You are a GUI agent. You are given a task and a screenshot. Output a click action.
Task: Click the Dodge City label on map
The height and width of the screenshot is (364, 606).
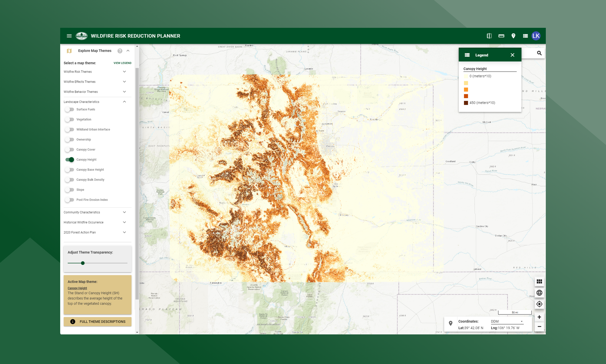[501, 236]
